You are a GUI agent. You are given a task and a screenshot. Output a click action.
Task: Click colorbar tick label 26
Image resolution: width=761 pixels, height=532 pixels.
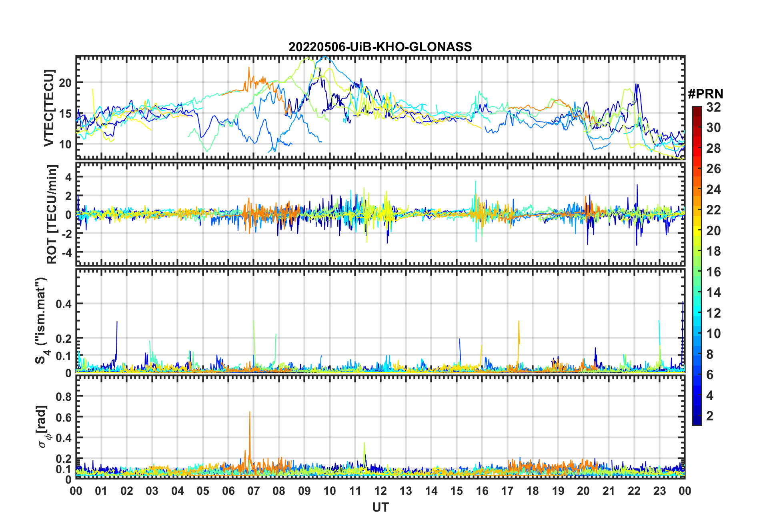coord(713,169)
